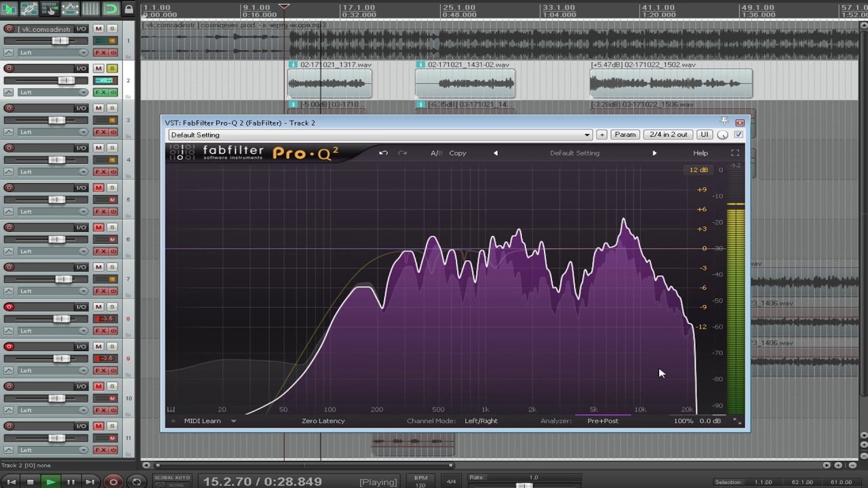Click the plug-in wet/dry knob icon
Image resolution: width=868 pixels, height=488 pixels.
pos(723,135)
